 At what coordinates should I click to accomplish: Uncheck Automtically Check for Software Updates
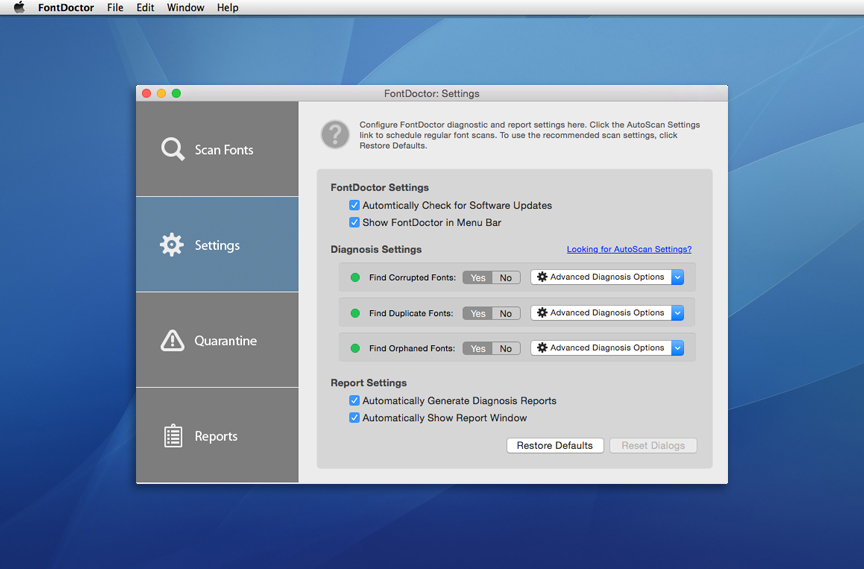click(x=354, y=205)
